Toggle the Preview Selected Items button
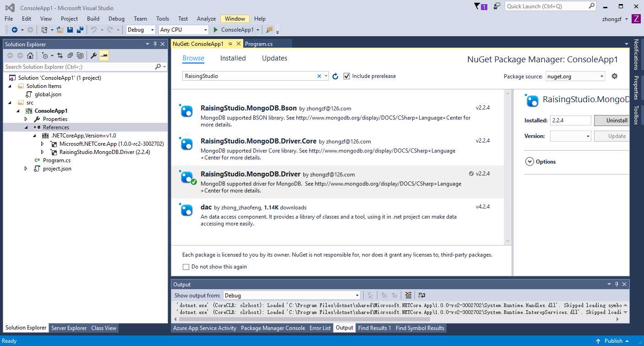Image resolution: width=644 pixels, height=346 pixels. (x=104, y=55)
